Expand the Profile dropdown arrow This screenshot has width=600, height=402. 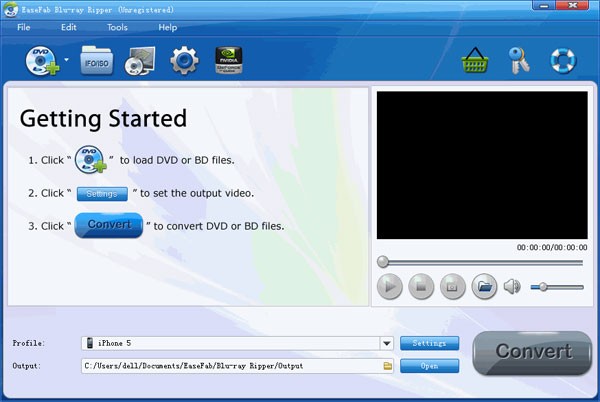(x=386, y=343)
